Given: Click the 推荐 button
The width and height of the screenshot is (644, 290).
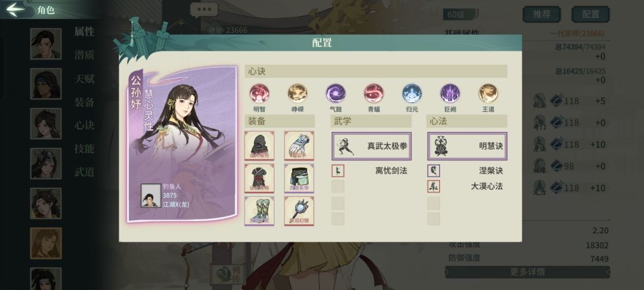Looking at the screenshot, I should pos(541,14).
